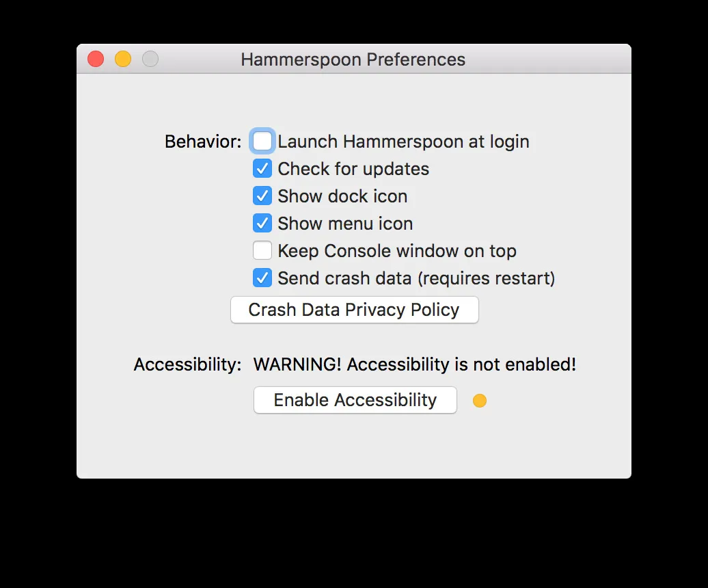Disable "Send crash data (requires restart)"

262,278
